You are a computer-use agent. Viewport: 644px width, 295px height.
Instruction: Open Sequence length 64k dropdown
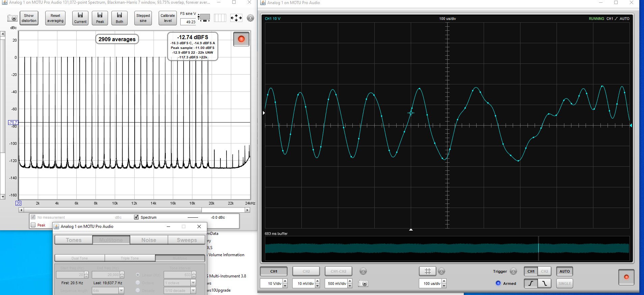(x=121, y=291)
